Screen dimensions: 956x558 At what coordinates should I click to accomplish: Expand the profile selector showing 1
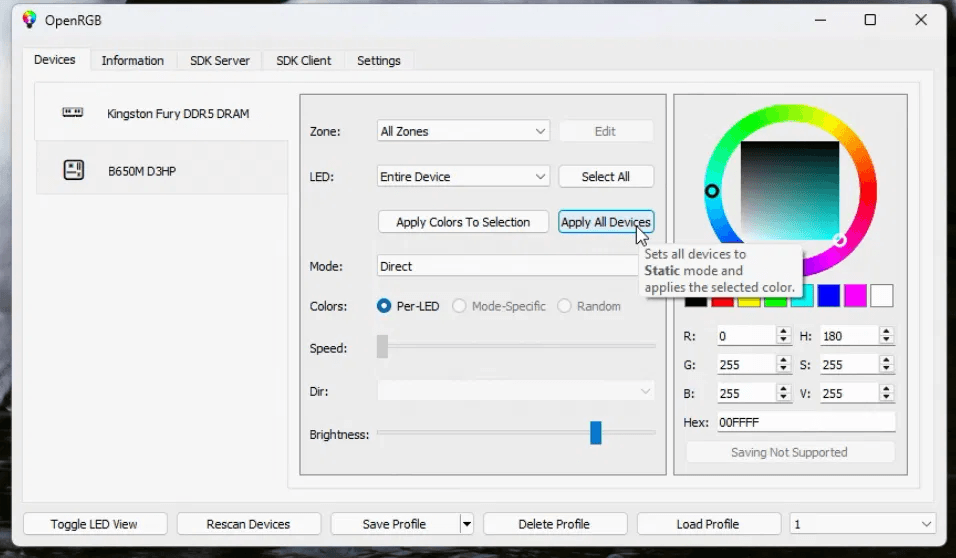tap(861, 524)
